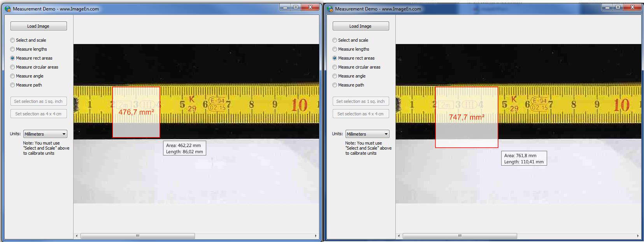Screen dimensions: 644x242
Task: Click scroll-left arrow in right window
Action: click(399, 236)
